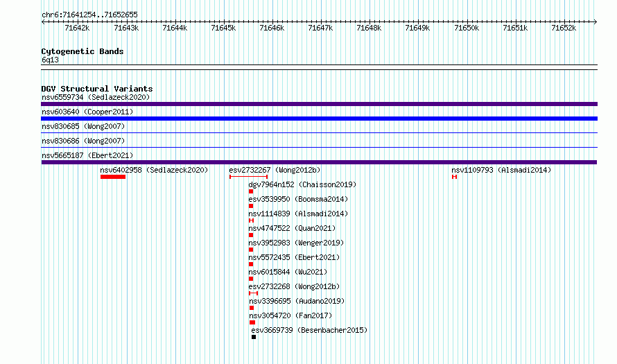Click the 71649k ruler tick label
Screen dimensions: 617x364
pyautogui.click(x=417, y=28)
